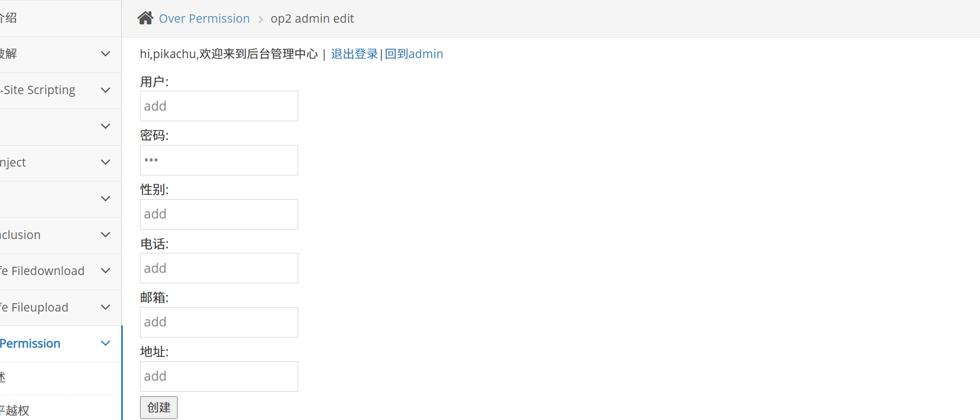Go back via 回到admin link
Screen dimensions: 980x420
[x=414, y=54]
